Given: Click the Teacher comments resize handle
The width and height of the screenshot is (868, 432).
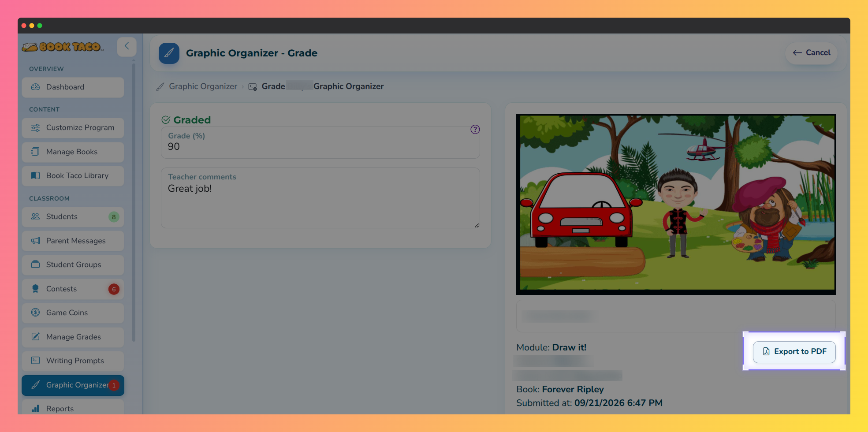Looking at the screenshot, I should (477, 225).
